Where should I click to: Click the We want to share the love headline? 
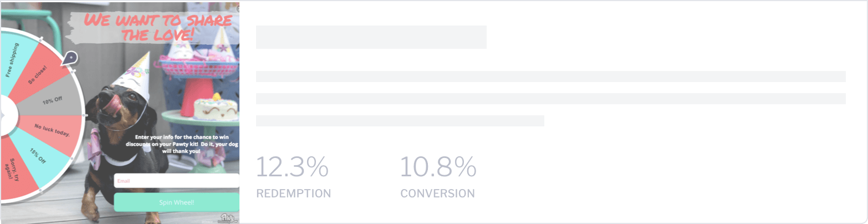[156, 28]
